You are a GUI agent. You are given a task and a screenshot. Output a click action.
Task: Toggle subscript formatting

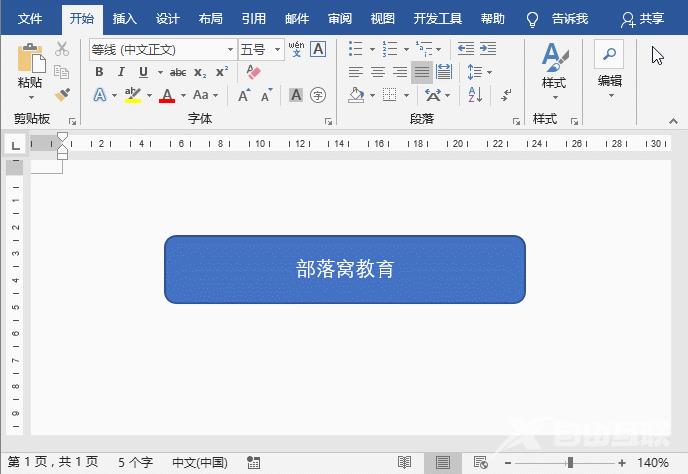(x=200, y=72)
